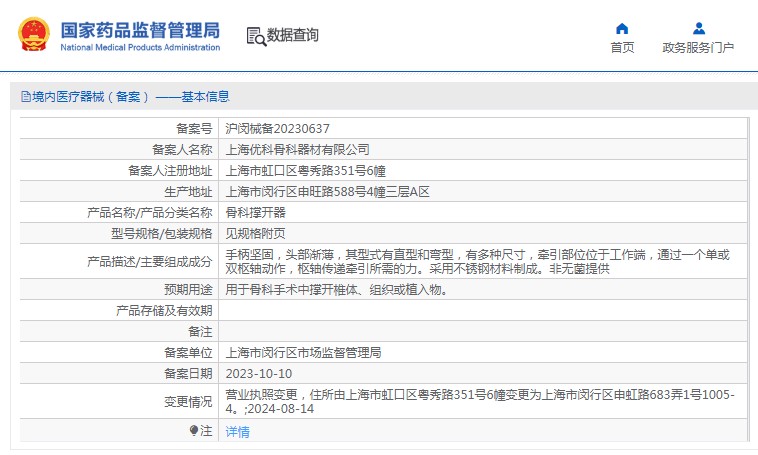
Task: Select address 上海市虹口区粤秀路351号6幢
Action: tap(306, 171)
